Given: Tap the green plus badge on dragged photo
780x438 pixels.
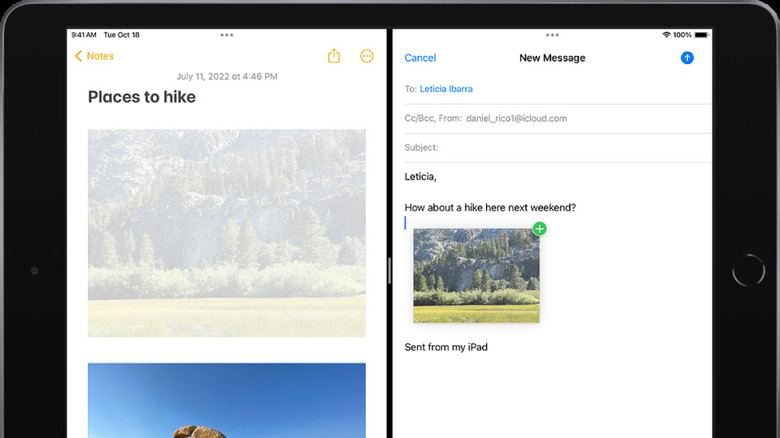Looking at the screenshot, I should click(539, 228).
